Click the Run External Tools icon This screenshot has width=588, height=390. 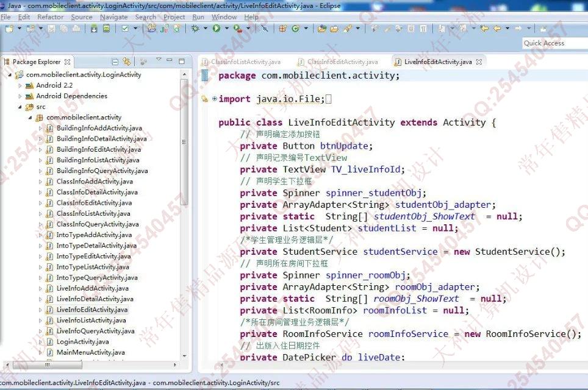point(237,29)
